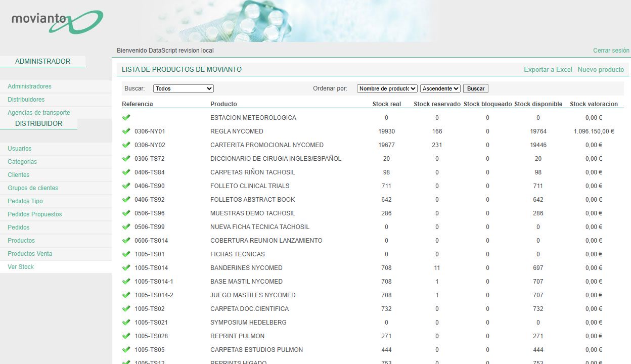Open the Buscar 'Todos' dropdown

(184, 88)
